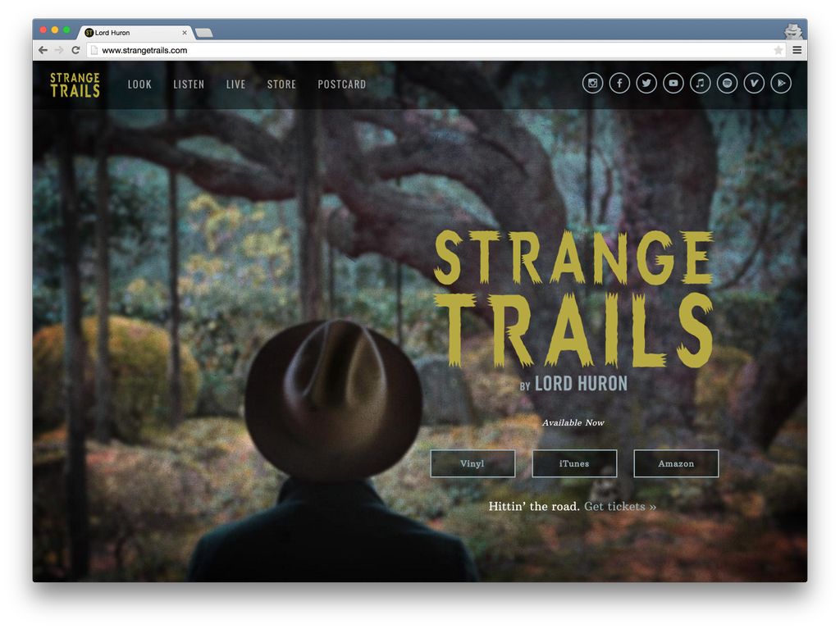Open the STORE navigation item
840x629 pixels.
[x=282, y=84]
